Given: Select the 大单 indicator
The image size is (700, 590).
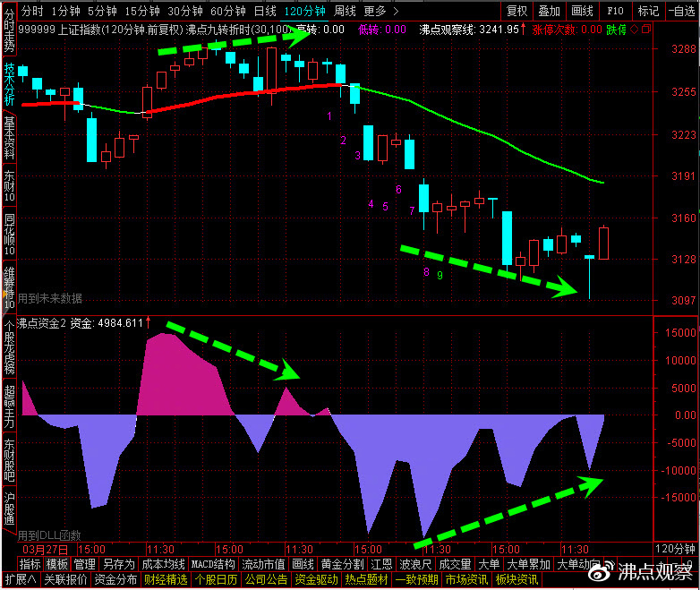Looking at the screenshot, I should (x=489, y=564).
